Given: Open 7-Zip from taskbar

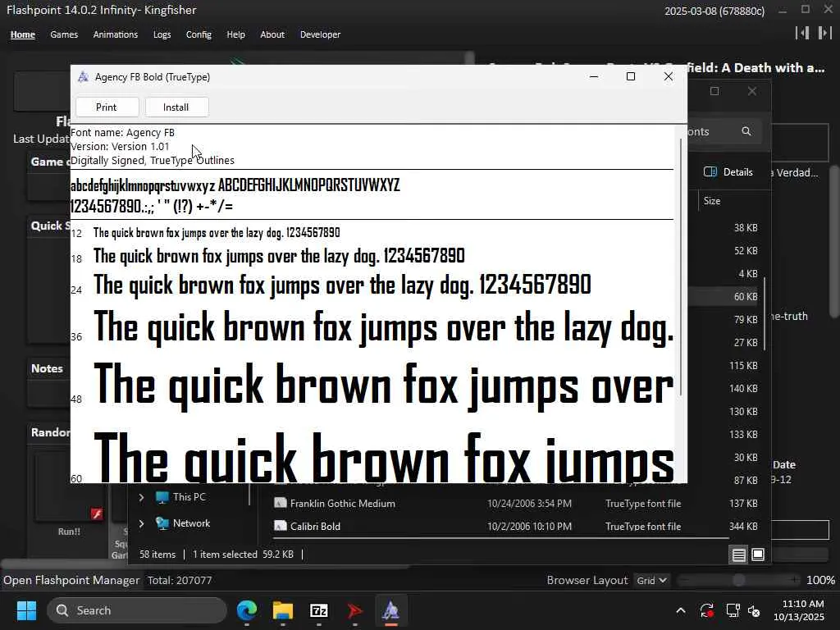Looking at the screenshot, I should coord(319,610).
